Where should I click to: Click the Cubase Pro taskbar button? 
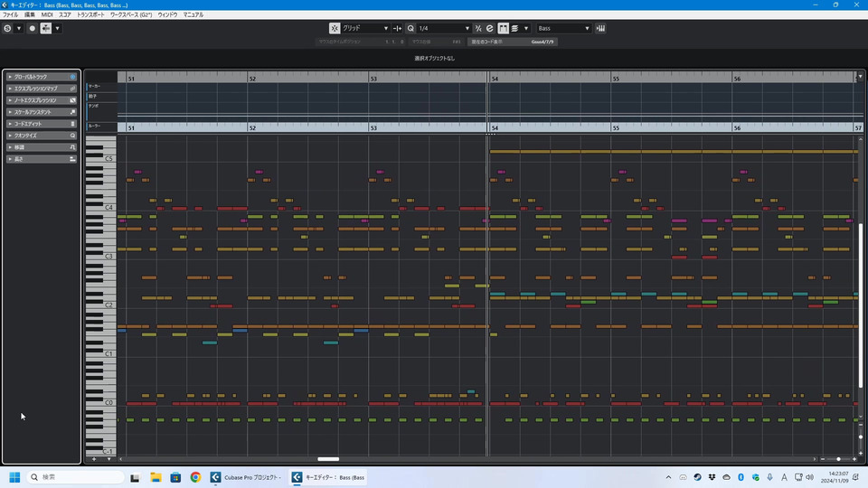(x=246, y=477)
